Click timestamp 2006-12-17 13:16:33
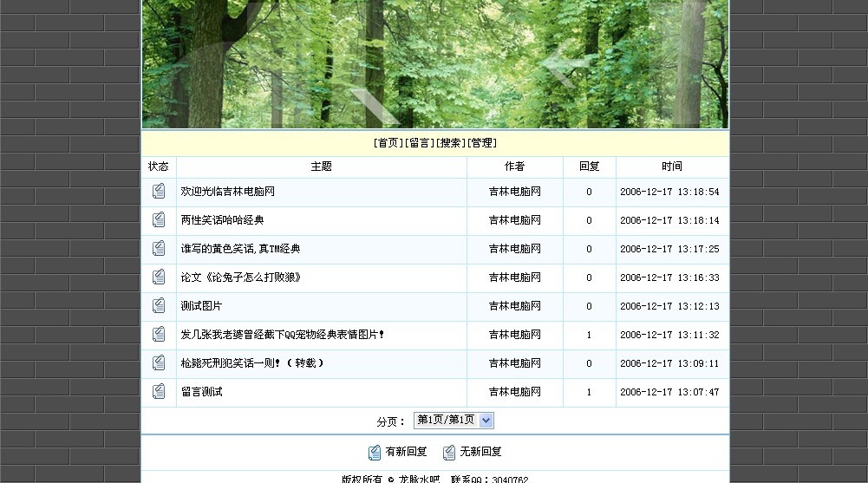Image resolution: width=868 pixels, height=483 pixels. click(x=669, y=277)
